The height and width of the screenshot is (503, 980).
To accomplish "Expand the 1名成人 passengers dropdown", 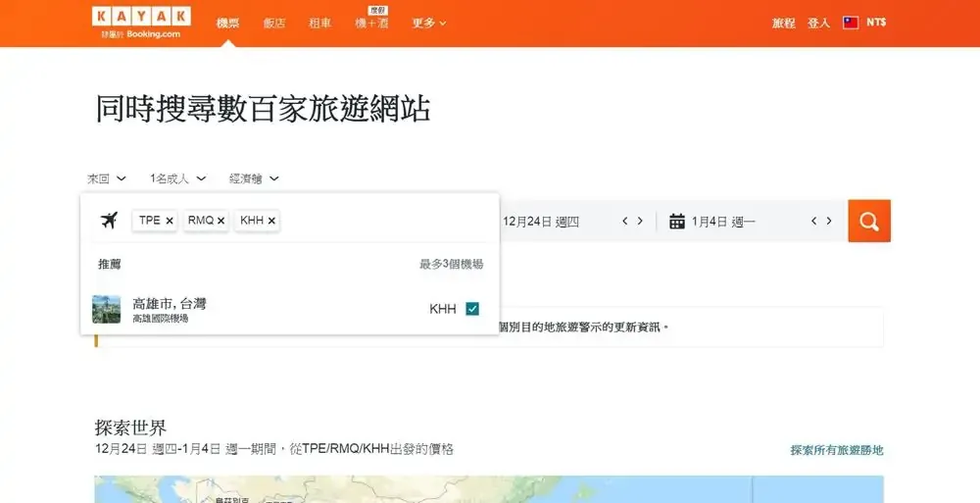I will [x=177, y=178].
